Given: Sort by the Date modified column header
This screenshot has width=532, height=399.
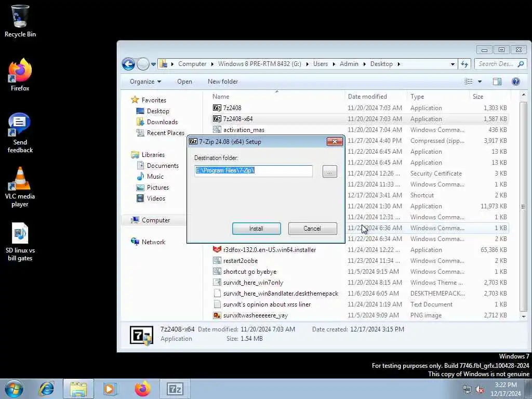Looking at the screenshot, I should pos(376,96).
